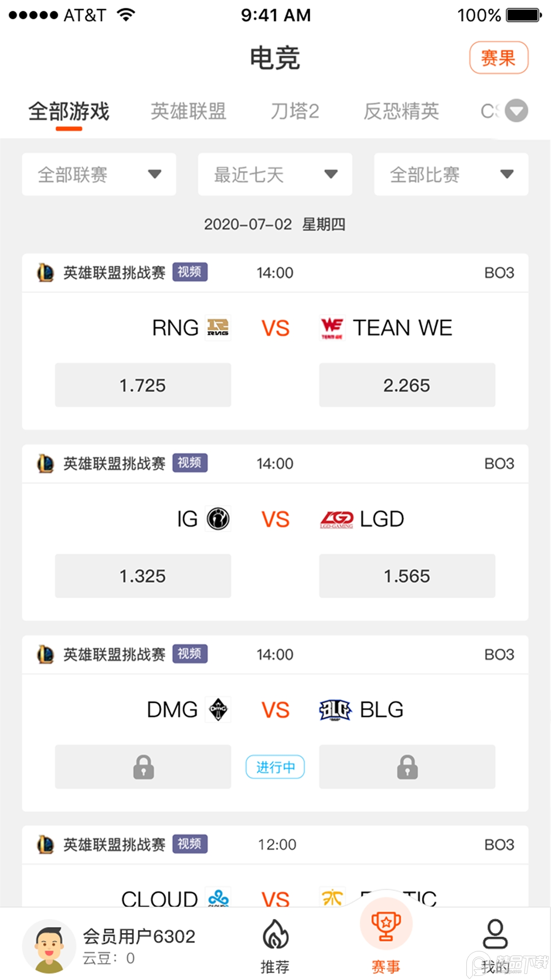Image resolution: width=551 pixels, height=980 pixels.
Task: Tap the Team WE logo
Action: [332, 328]
